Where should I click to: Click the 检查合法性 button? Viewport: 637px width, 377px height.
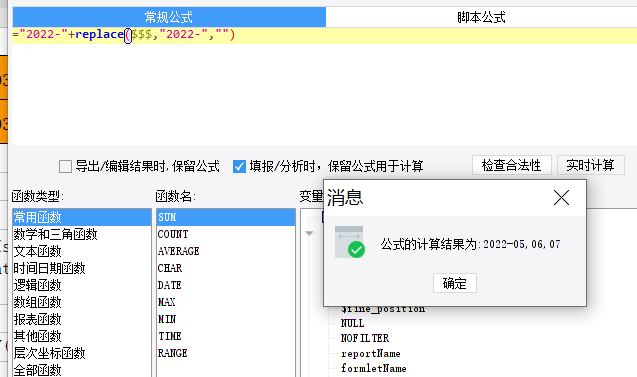click(511, 165)
